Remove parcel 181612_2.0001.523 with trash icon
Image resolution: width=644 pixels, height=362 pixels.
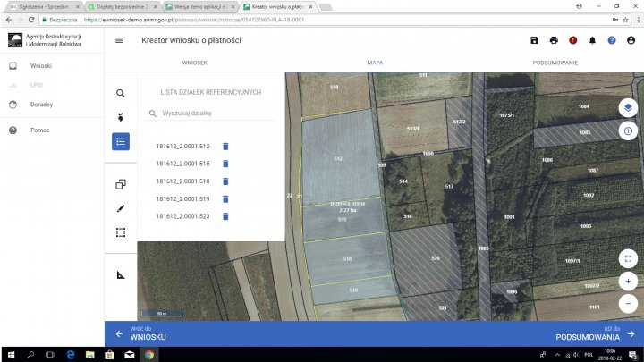pyautogui.click(x=225, y=216)
